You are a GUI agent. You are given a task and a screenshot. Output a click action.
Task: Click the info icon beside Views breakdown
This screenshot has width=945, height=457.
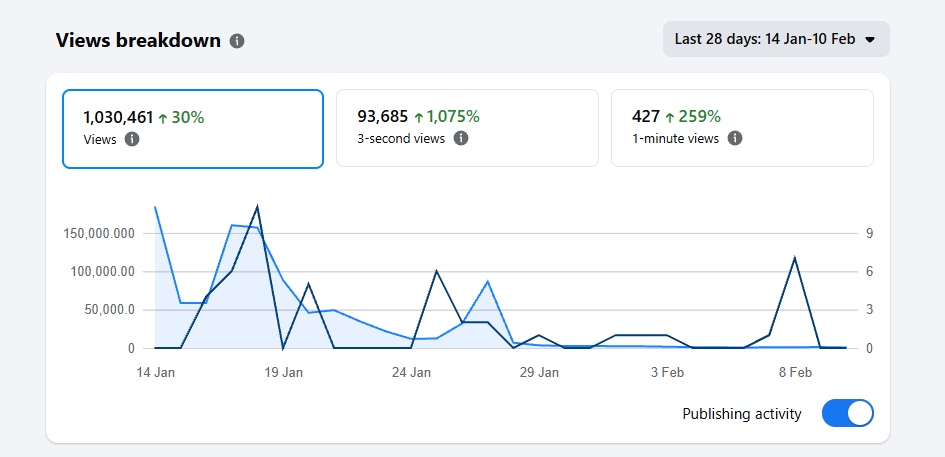[237, 41]
